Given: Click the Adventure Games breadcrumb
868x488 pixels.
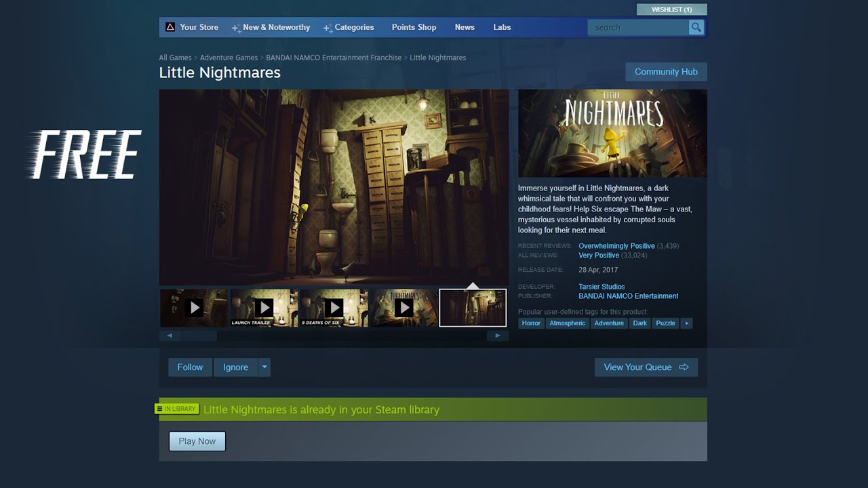Looking at the screenshot, I should [229, 58].
